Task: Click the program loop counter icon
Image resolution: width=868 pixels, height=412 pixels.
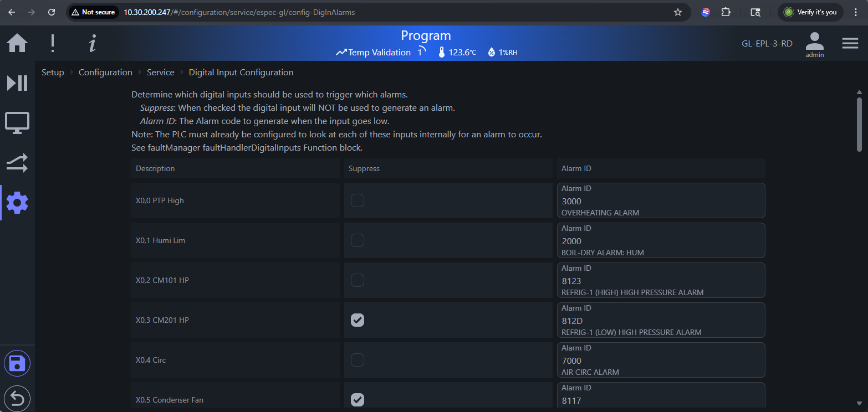Action: click(422, 51)
